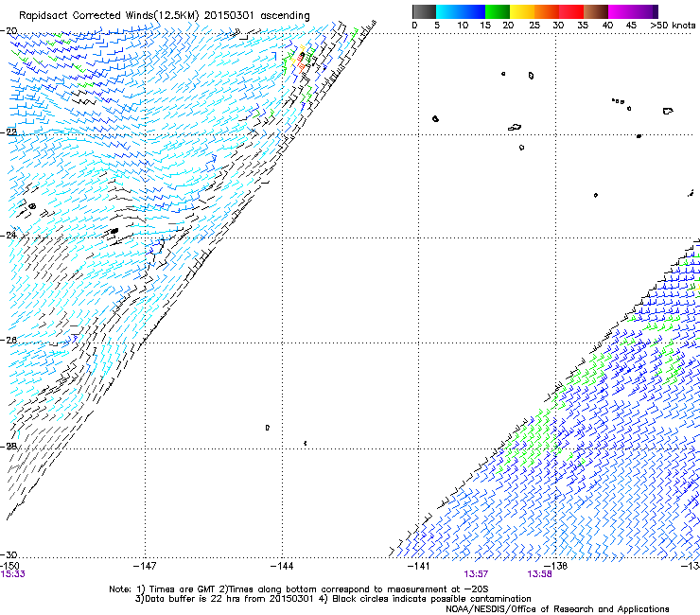Image resolution: width=700 pixels, height=615 pixels.
Task: Click the '>50 knots' legend label
Action: pos(673,26)
